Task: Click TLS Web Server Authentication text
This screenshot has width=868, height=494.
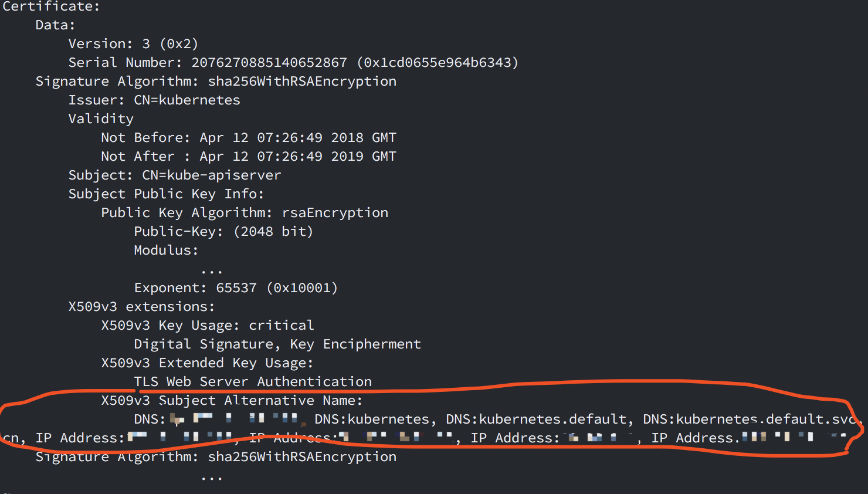Action: point(253,382)
